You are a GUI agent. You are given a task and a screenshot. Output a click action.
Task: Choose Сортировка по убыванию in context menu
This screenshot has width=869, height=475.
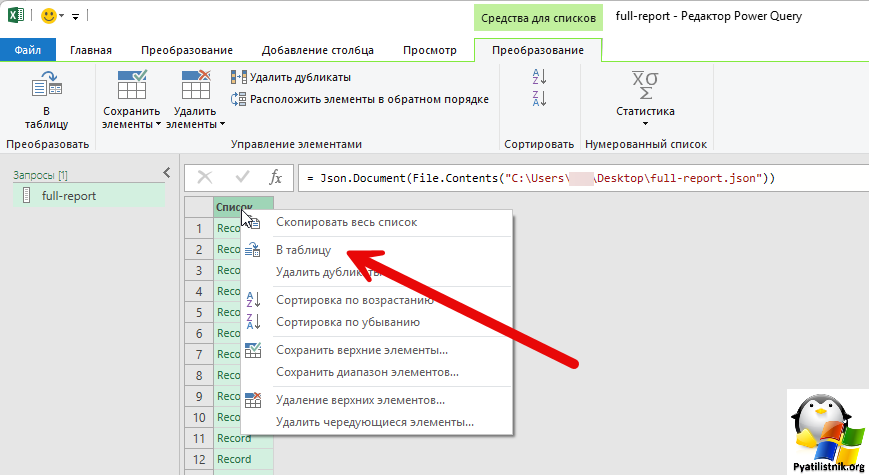pyautogui.click(x=376, y=322)
